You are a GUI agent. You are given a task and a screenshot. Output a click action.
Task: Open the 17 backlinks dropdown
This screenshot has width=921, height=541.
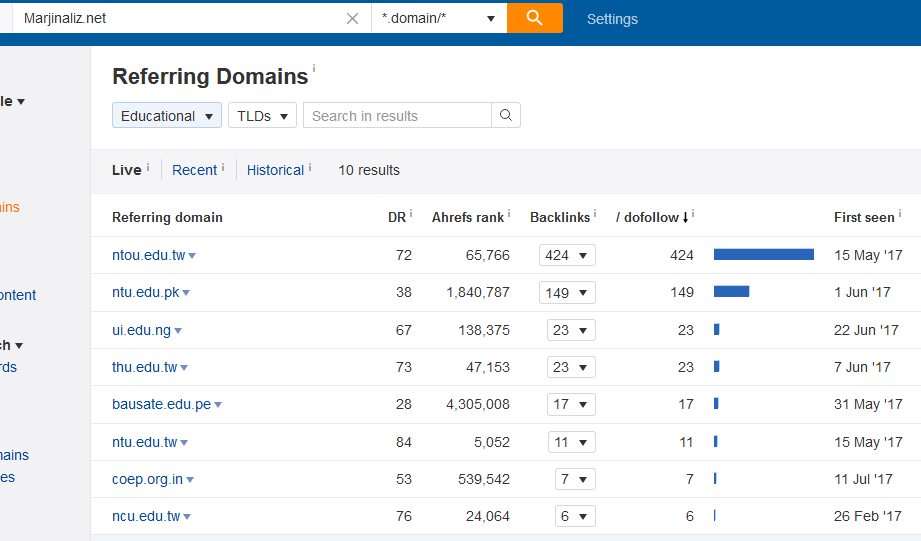571,404
